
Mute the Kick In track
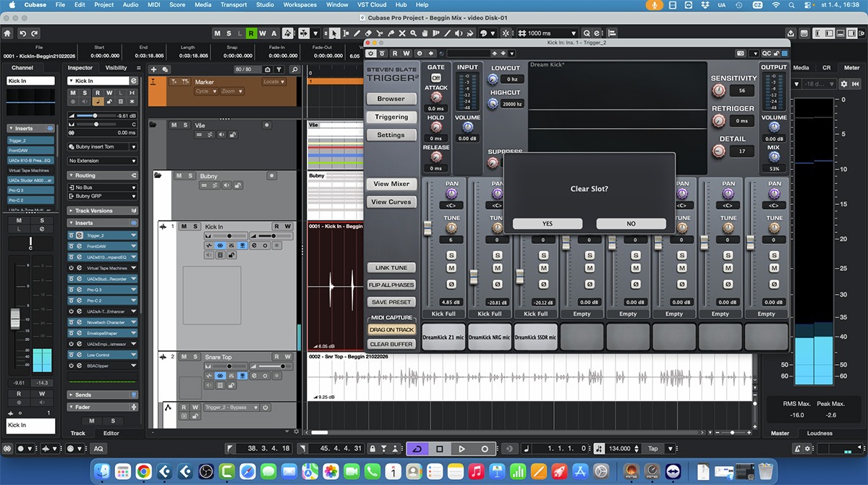pos(184,227)
